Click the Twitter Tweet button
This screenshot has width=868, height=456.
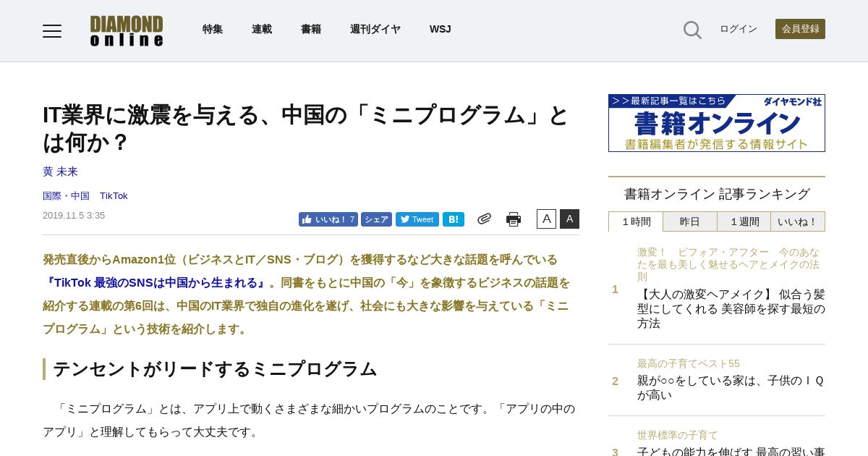coord(417,219)
